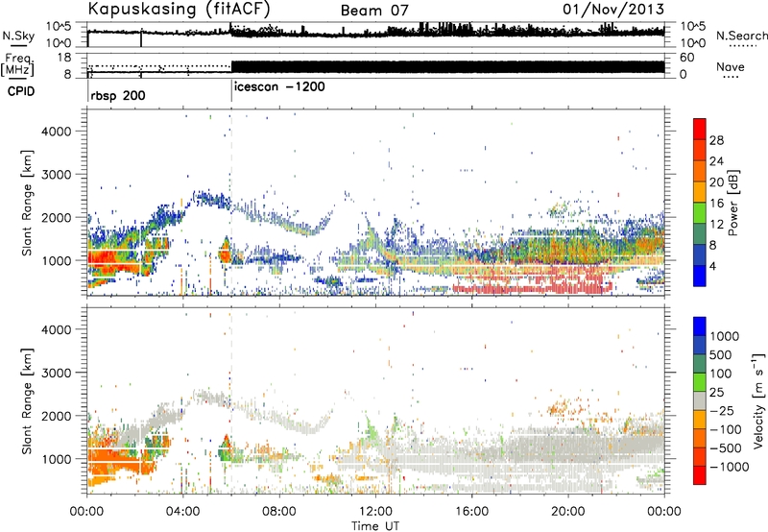Click the 01/Nov/2013 date label
The image size is (768, 532).
(x=613, y=9)
